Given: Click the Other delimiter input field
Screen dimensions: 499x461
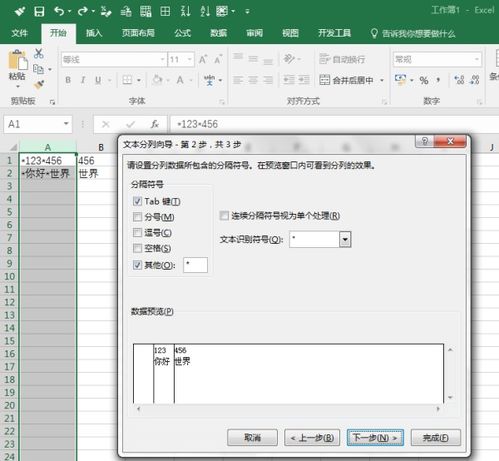Looking at the screenshot, I should [195, 265].
